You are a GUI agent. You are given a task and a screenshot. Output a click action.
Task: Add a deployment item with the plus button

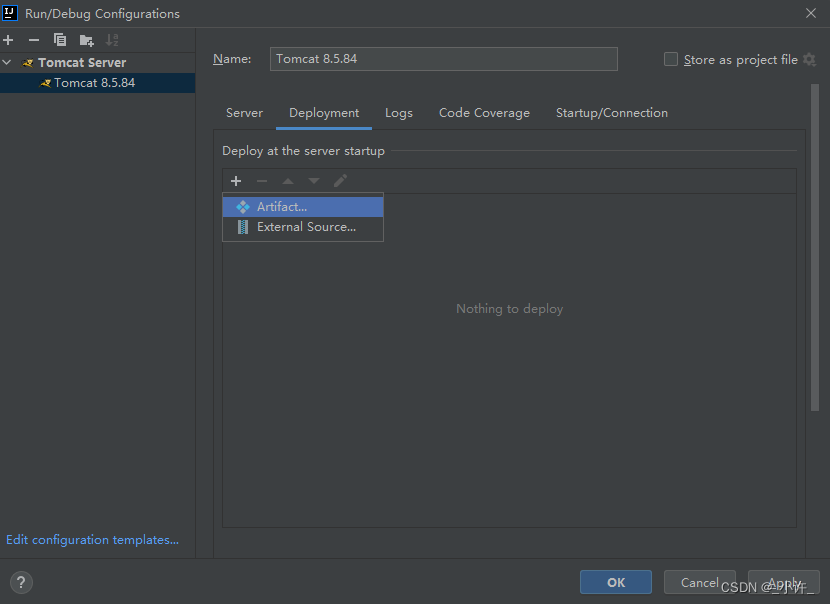pos(236,181)
